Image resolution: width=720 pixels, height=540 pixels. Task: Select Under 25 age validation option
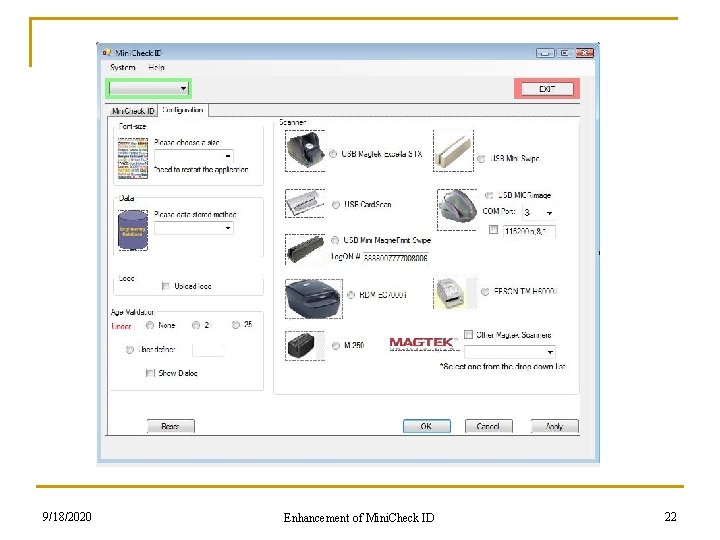click(236, 325)
